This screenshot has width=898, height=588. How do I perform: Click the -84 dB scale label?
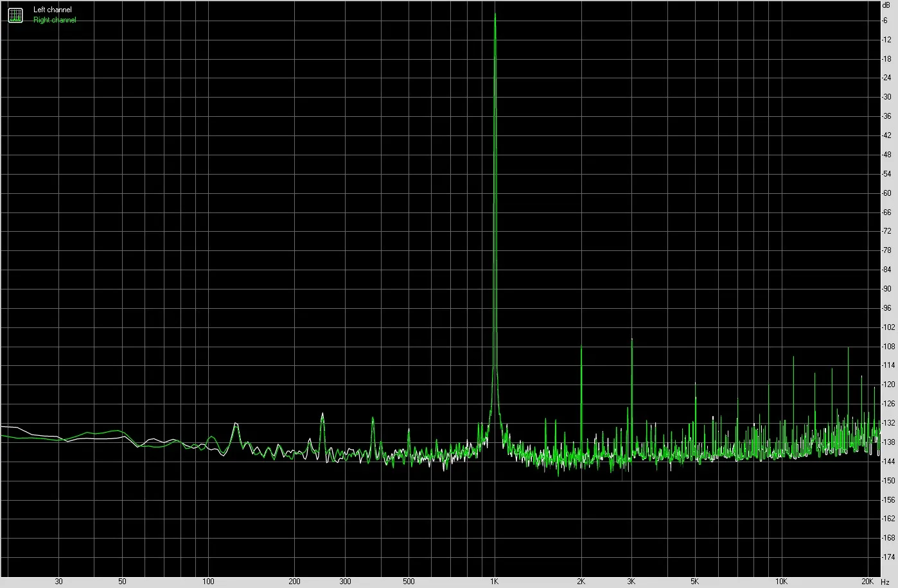click(x=886, y=270)
